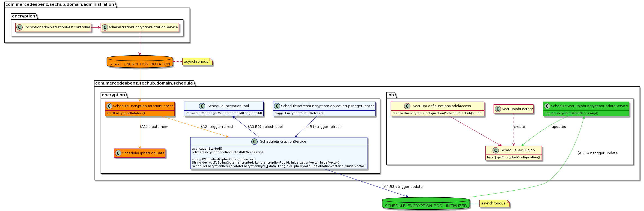
Task: Select the SCHEDULE_ENCRYPTION_POOL_INITIALIZED green database node
Action: (x=426, y=204)
